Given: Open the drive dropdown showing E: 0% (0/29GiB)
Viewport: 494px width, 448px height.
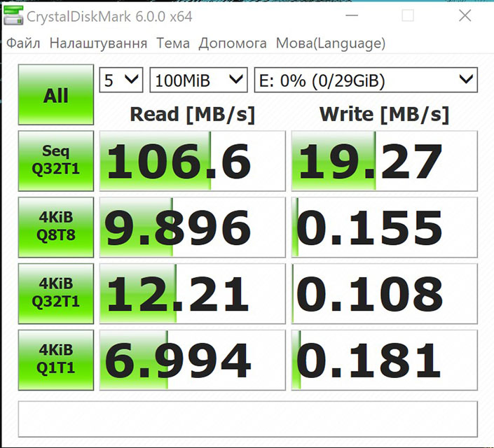Looking at the screenshot, I should click(366, 80).
